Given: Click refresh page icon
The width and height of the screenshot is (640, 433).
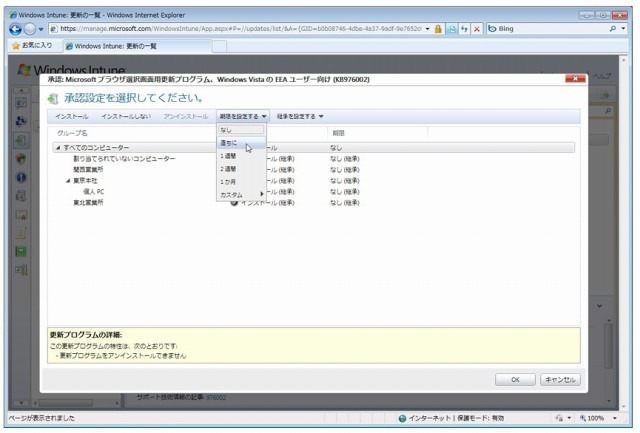Looking at the screenshot, I should [464, 29].
